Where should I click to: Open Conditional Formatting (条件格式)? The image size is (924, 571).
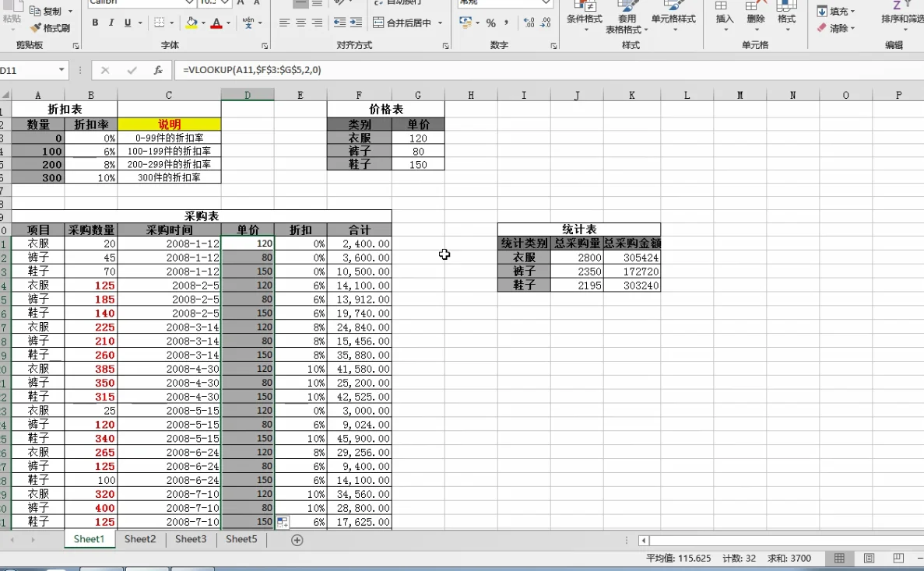[x=584, y=14]
